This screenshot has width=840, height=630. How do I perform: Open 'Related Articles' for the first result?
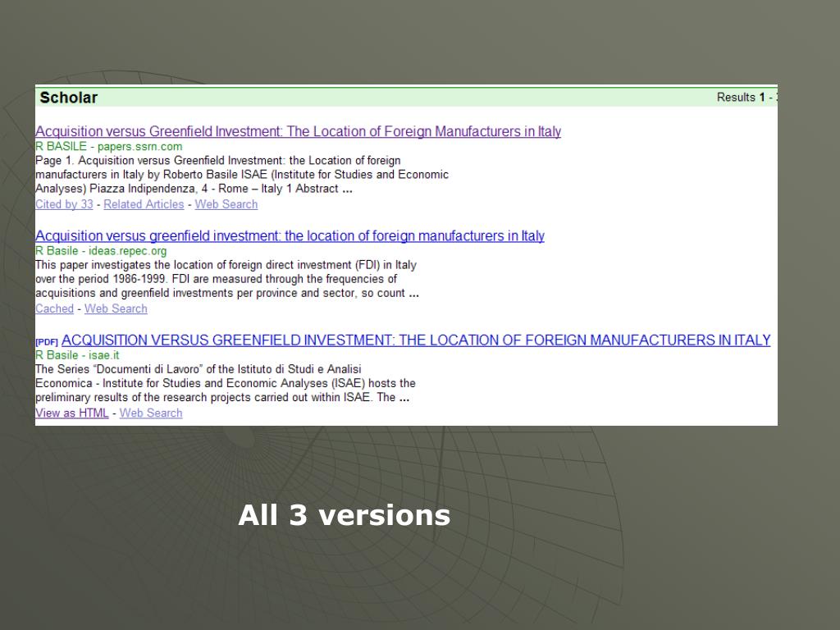(x=144, y=204)
